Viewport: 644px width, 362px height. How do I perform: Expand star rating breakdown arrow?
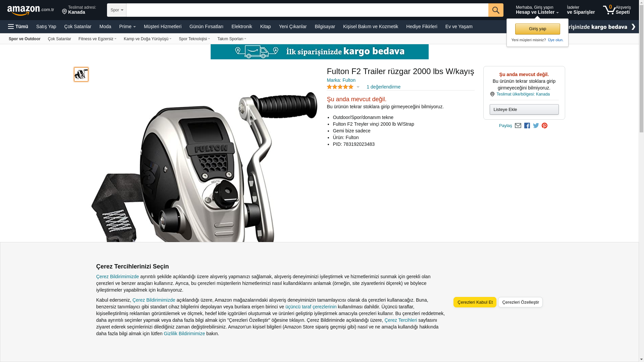point(358,87)
